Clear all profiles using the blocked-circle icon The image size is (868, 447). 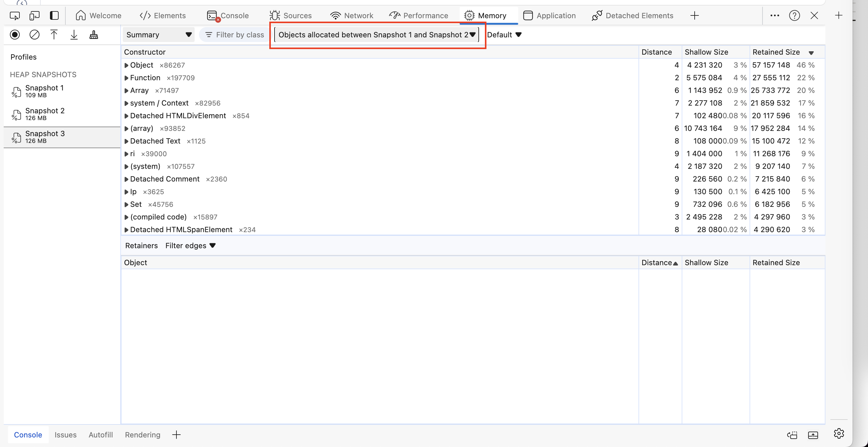point(34,34)
